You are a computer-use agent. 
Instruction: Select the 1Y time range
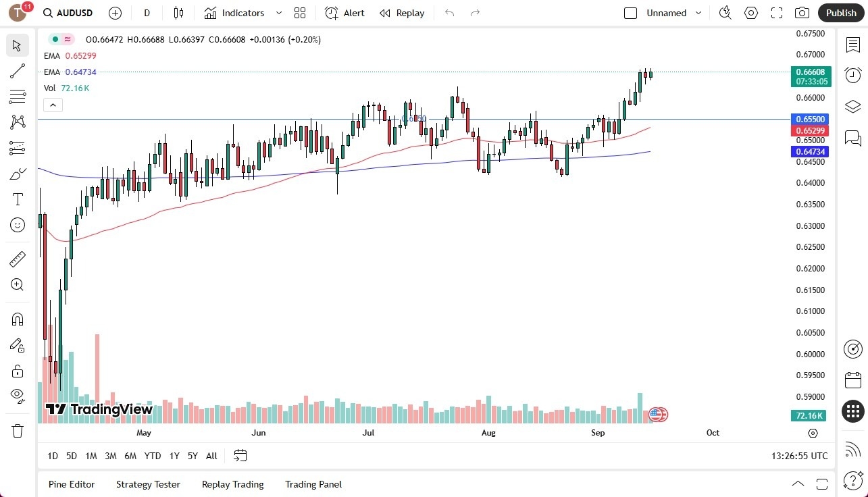[x=174, y=456]
